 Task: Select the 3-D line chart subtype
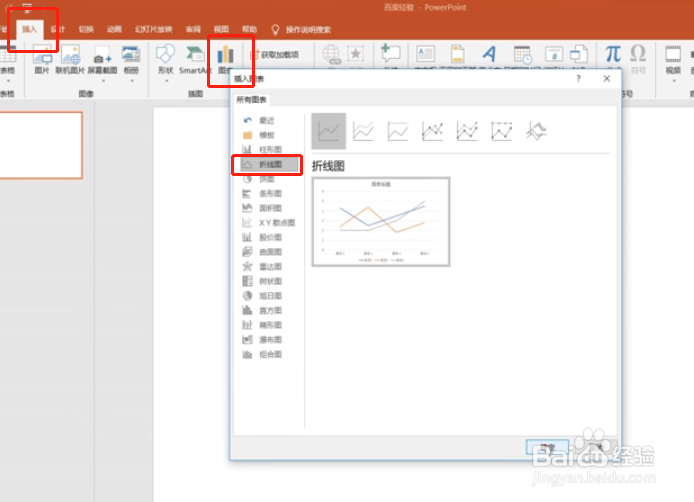536,131
